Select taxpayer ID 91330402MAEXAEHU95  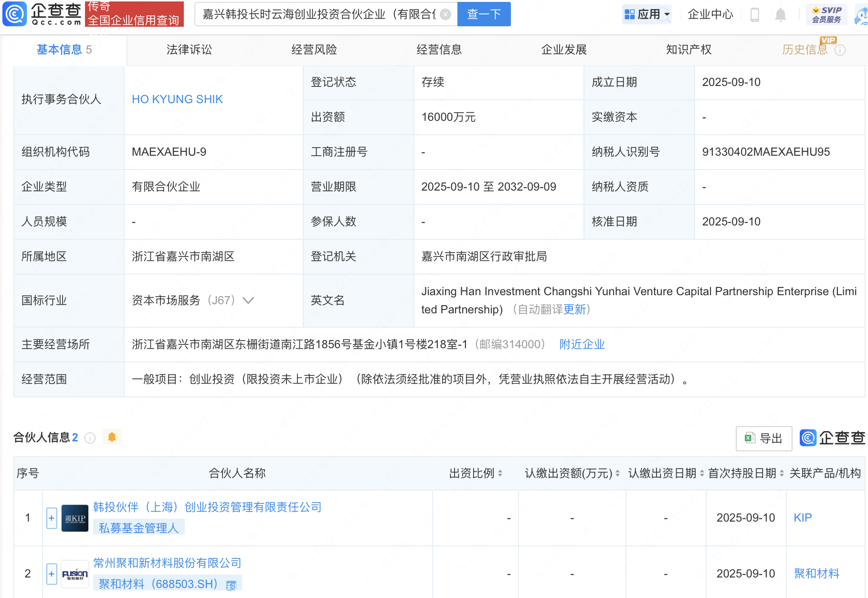click(766, 152)
